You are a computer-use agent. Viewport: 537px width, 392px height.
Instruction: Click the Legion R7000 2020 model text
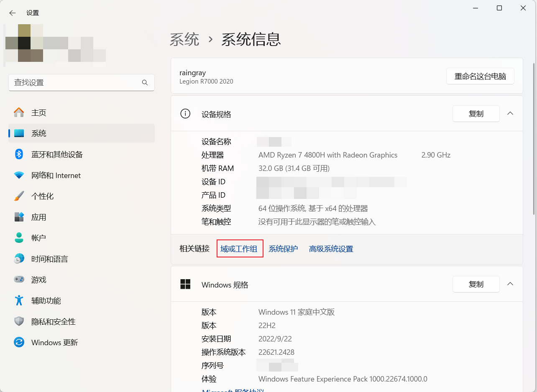[206, 81]
